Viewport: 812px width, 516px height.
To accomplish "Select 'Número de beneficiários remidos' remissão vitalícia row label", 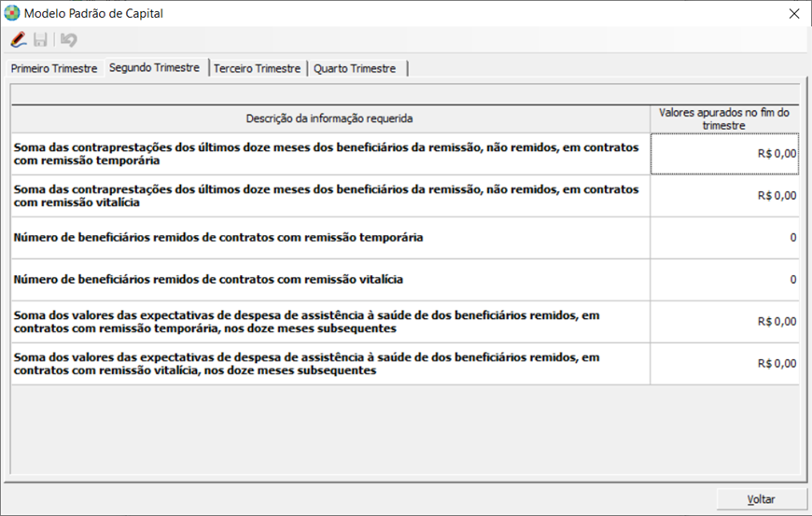I will 208,280.
